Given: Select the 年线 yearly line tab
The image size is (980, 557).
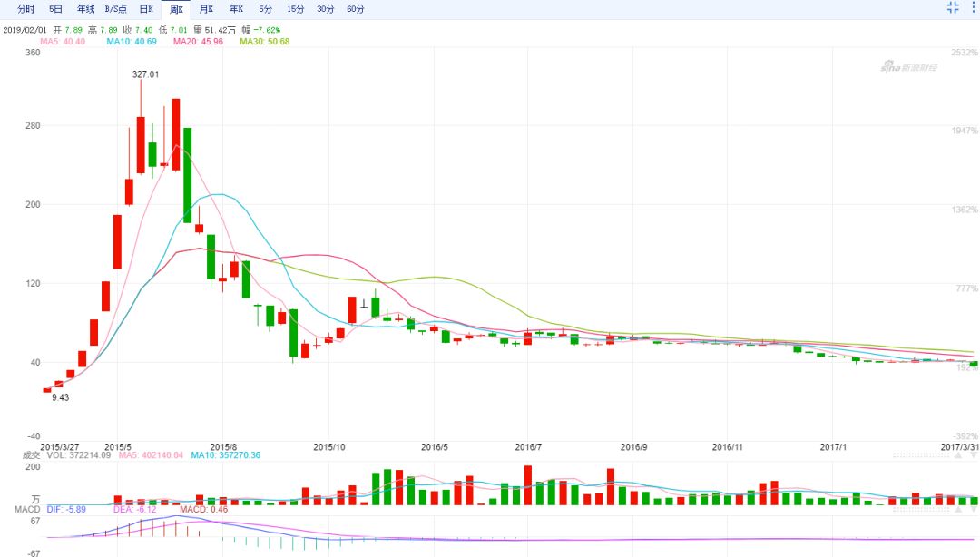Looking at the screenshot, I should point(85,9).
